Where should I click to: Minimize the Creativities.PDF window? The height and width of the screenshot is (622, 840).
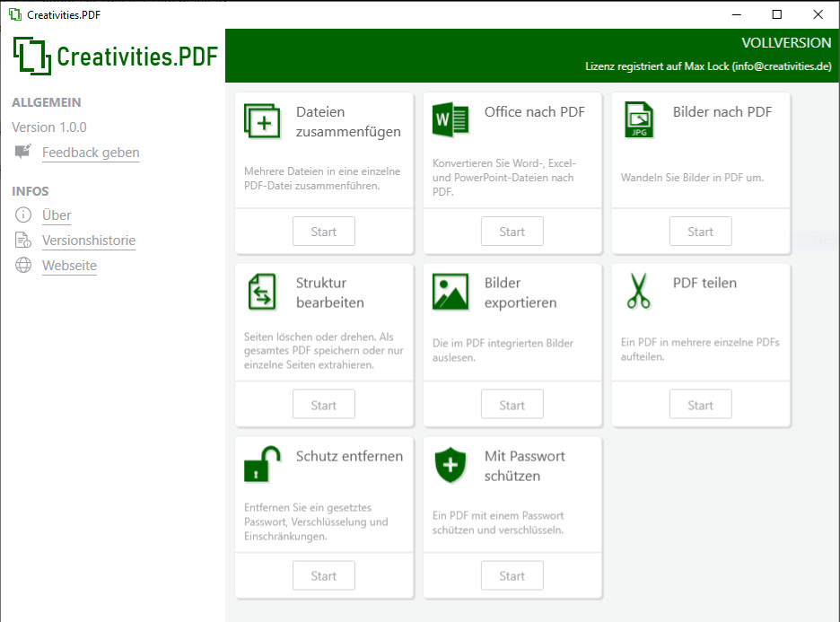point(737,14)
